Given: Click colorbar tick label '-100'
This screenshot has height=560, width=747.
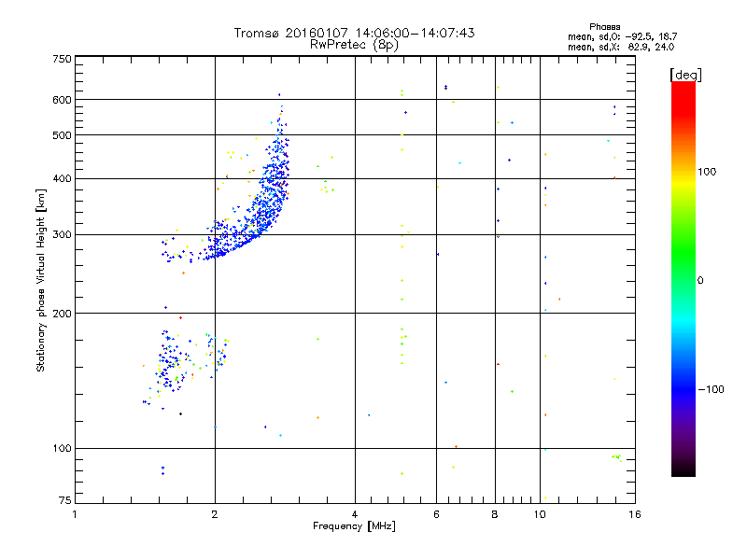Looking at the screenshot, I should [711, 389].
